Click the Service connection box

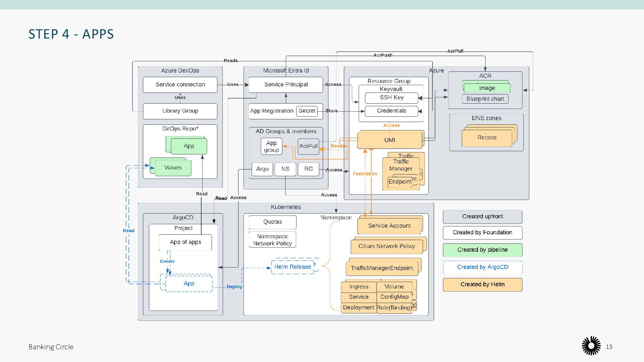(180, 84)
